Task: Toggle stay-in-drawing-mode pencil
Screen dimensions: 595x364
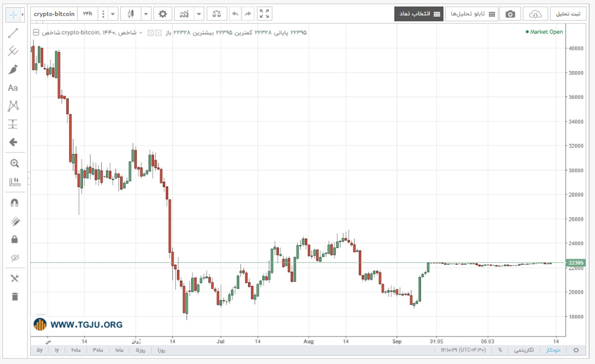Action: tap(15, 222)
